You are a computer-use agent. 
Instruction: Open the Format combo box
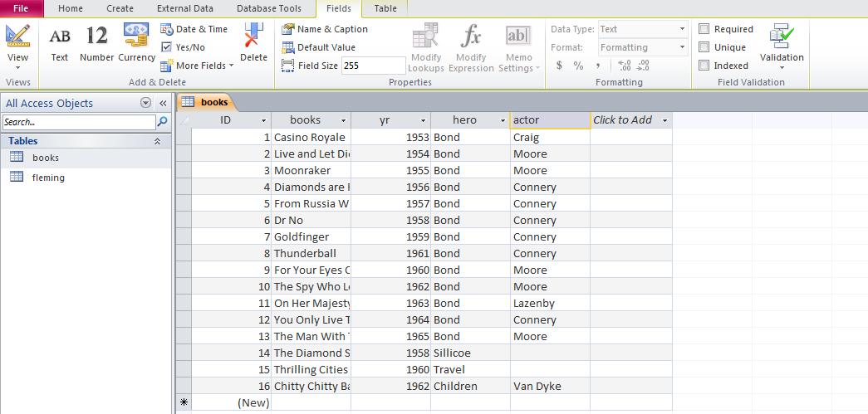643,47
